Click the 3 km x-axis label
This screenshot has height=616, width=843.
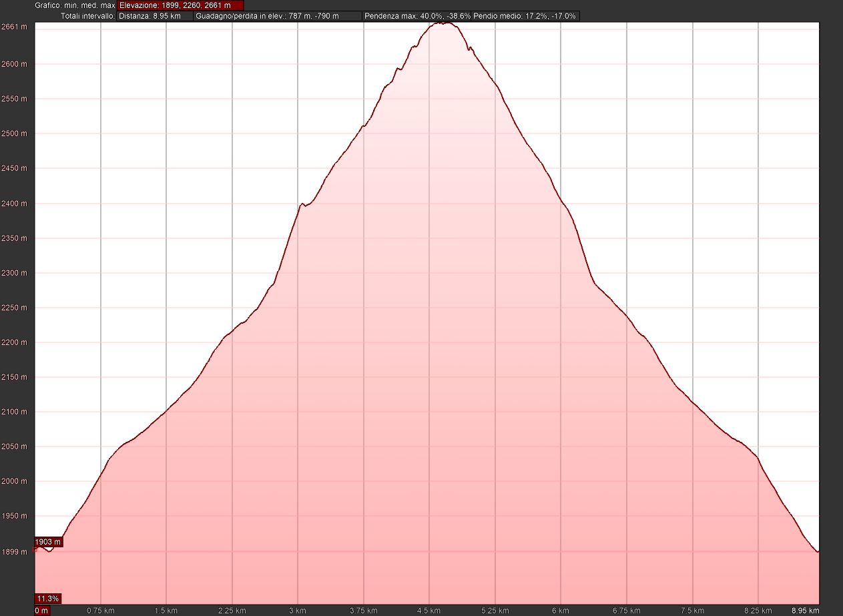tap(297, 611)
